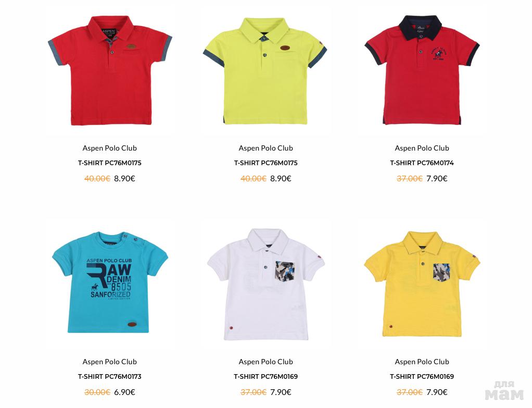This screenshot has height=408, width=532.
Task: Click Aspen Polo Club brand under turquoise t-shirt
Action: point(110,362)
